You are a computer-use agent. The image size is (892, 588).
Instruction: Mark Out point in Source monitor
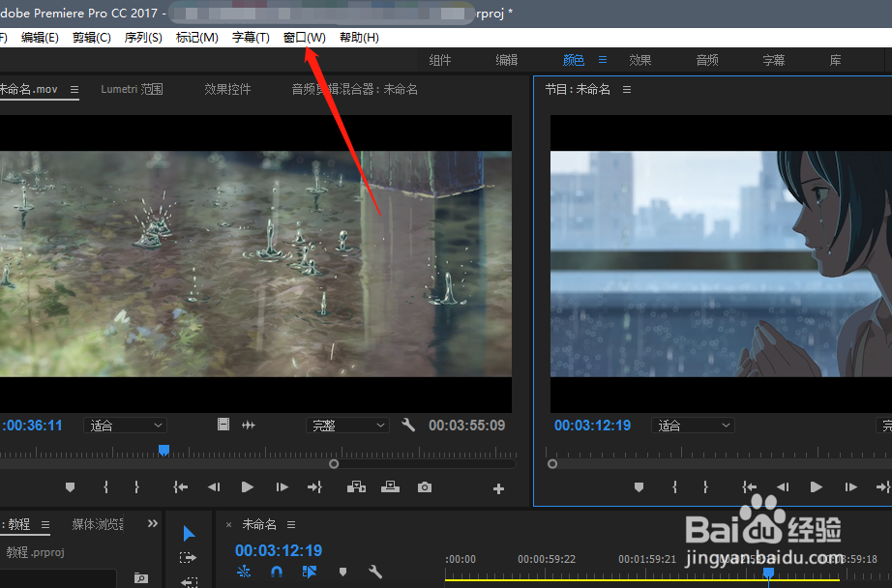click(136, 487)
